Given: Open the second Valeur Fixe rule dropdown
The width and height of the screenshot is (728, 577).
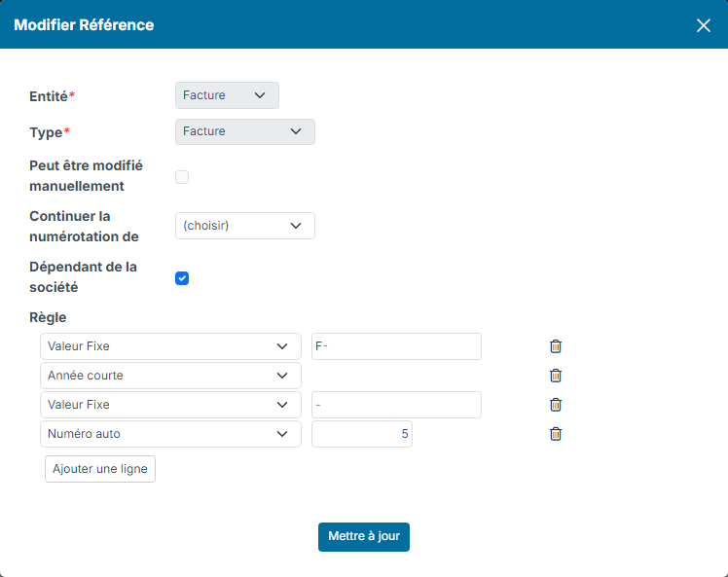Looking at the screenshot, I should pos(171,405).
